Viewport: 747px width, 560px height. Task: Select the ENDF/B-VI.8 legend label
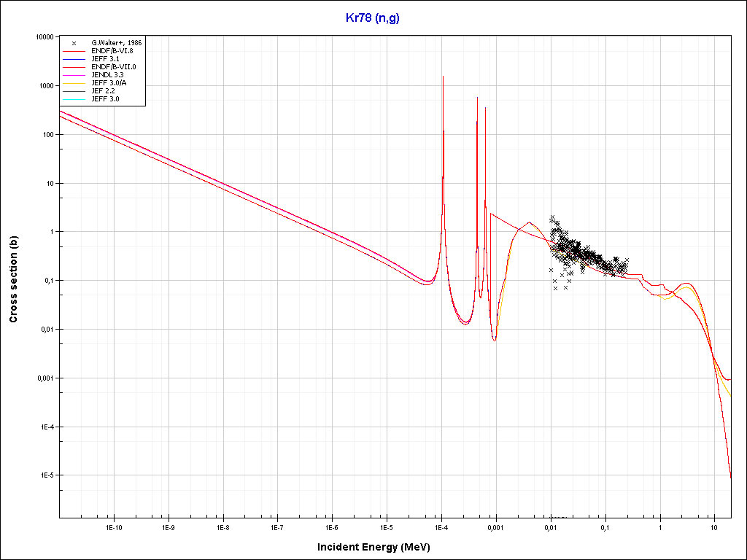click(x=112, y=51)
